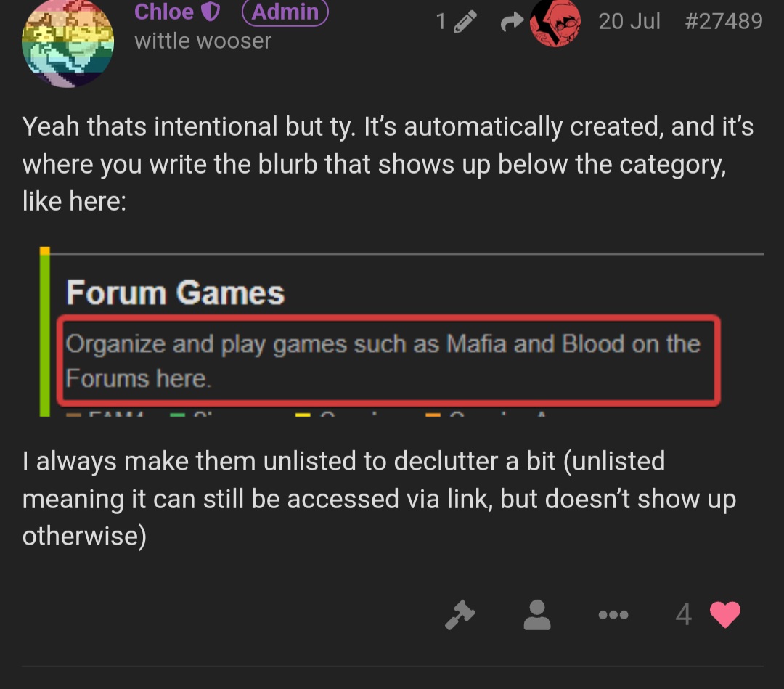Open Chloe's rainbow profile avatar

[x=68, y=43]
